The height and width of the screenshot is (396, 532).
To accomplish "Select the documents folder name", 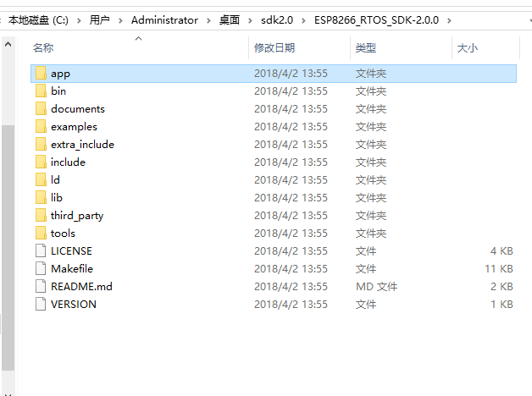I will 78,109.
